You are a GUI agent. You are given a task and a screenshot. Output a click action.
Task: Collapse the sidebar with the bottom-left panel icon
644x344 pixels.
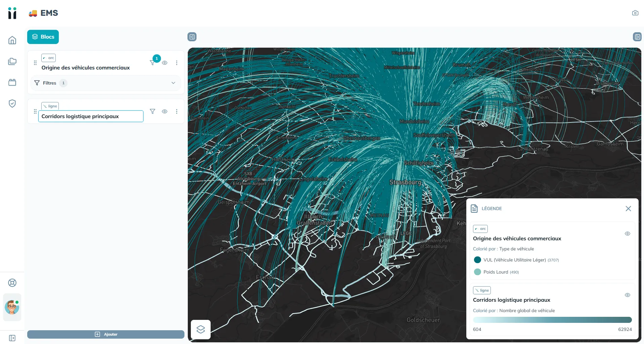(x=12, y=338)
